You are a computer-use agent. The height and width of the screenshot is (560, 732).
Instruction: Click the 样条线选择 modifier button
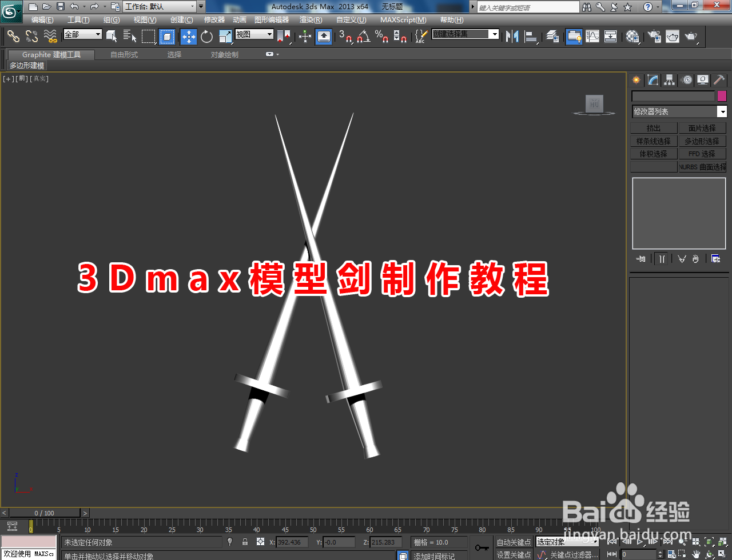[654, 141]
